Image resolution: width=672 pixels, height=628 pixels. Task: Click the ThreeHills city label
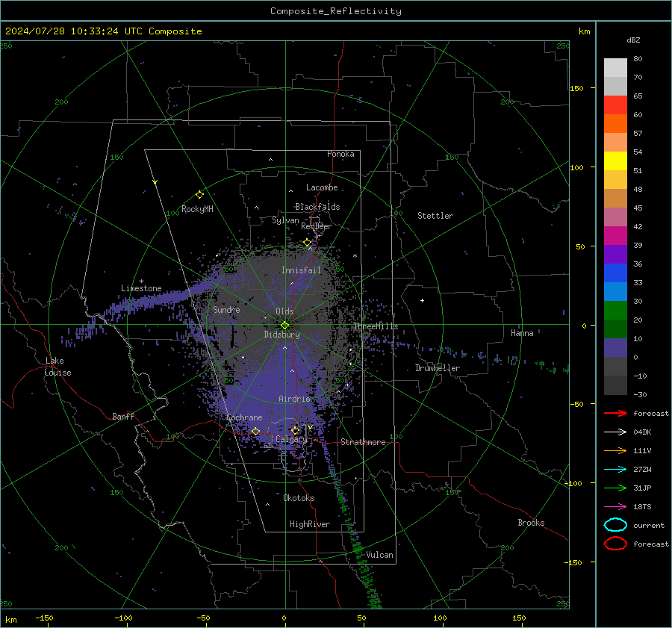pyautogui.click(x=376, y=326)
